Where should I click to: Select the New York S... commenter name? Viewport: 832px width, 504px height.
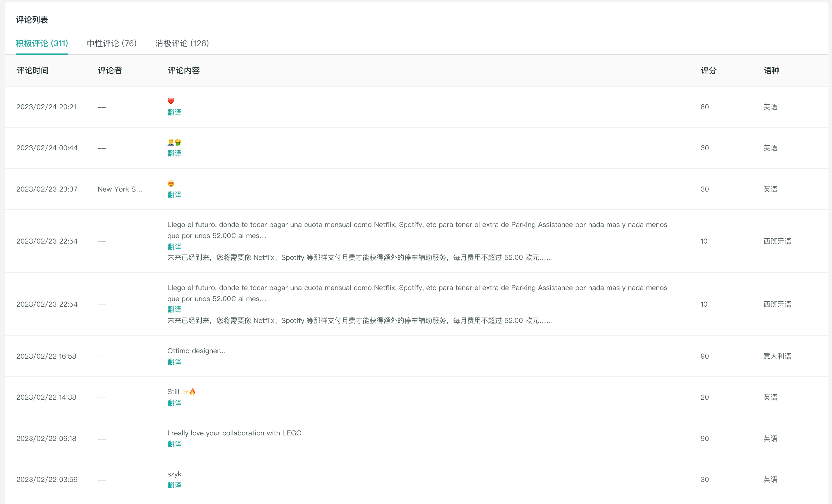point(120,189)
